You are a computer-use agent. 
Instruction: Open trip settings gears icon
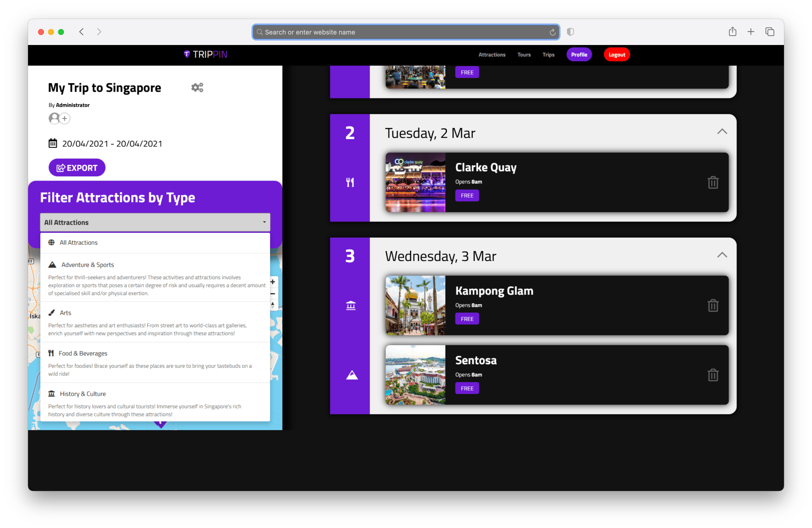click(197, 88)
